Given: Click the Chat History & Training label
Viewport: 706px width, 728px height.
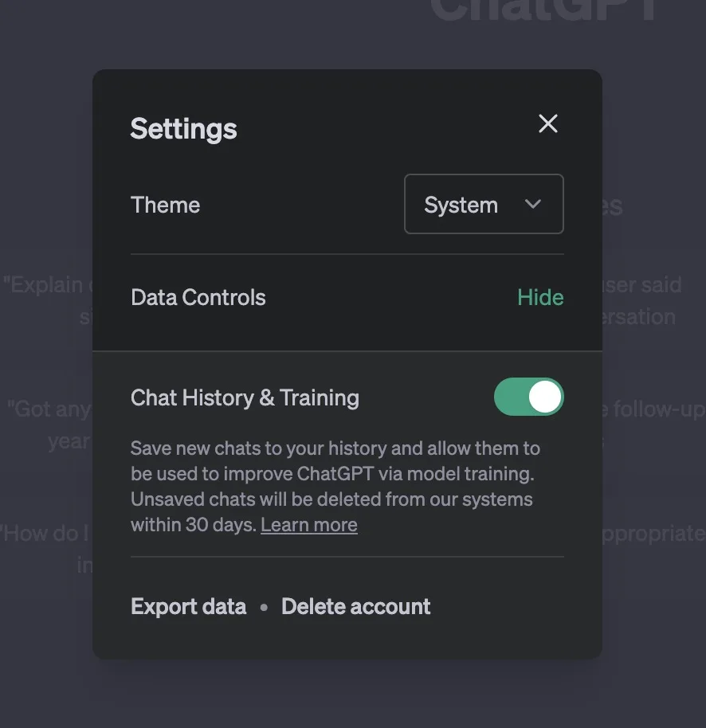Looking at the screenshot, I should (x=245, y=397).
